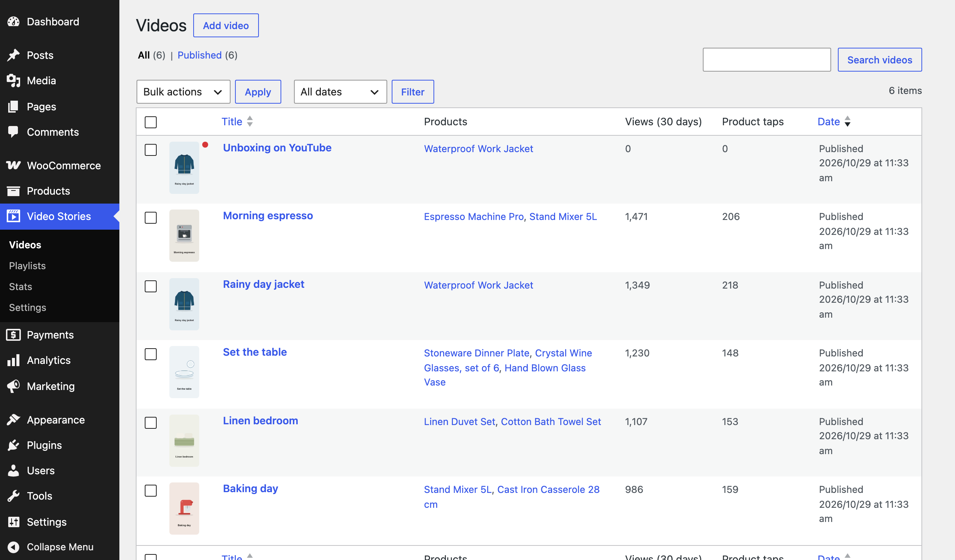Click the Analytics bar chart icon
Screen dimensions: 955x560
point(13,360)
